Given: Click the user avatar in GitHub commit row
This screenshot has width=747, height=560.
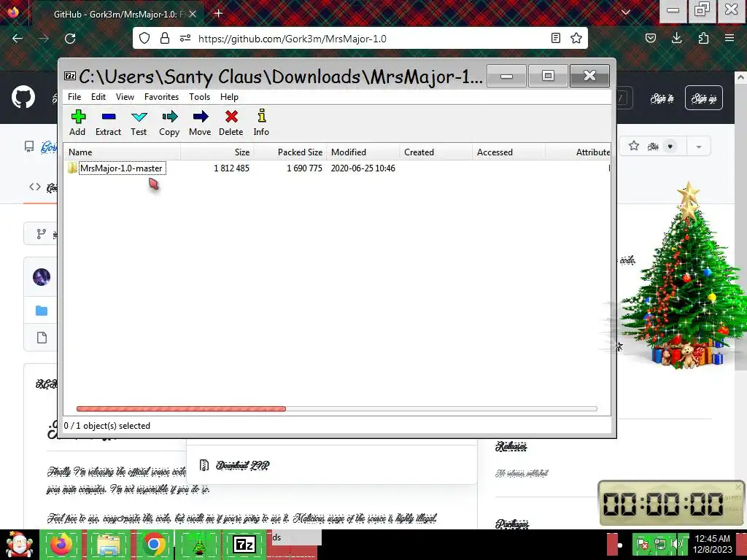Looking at the screenshot, I should (x=42, y=276).
